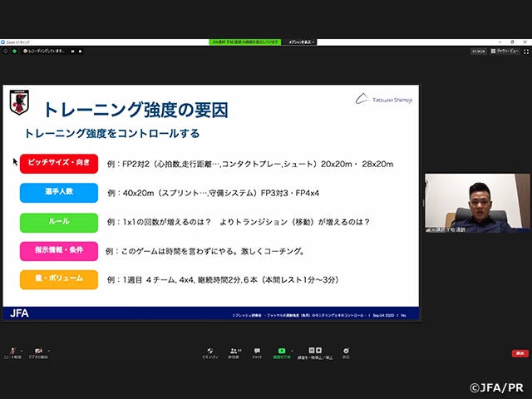Viewport: 532px width, 399px height.
Task: Unmute the microphone in Zoom toolbar
Action: (x=12, y=350)
